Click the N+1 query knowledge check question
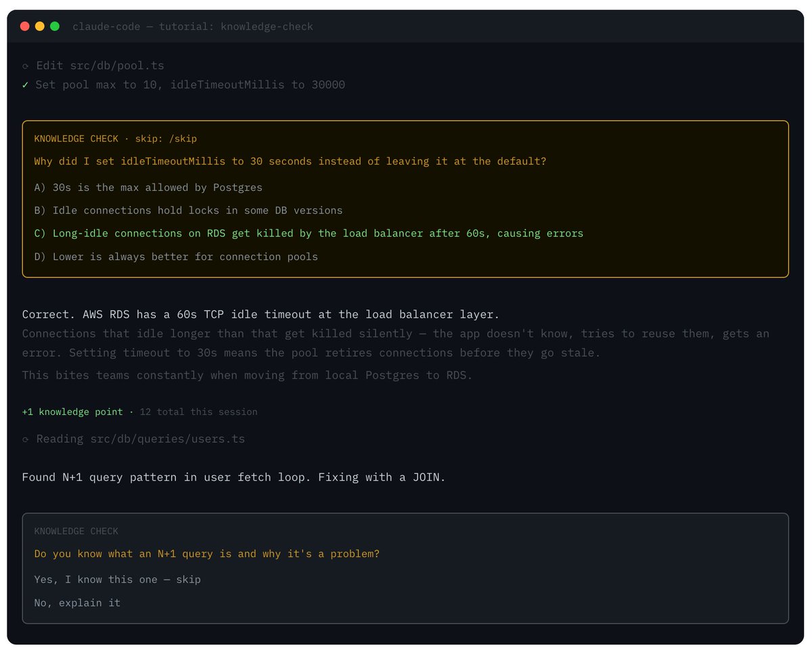Image resolution: width=812 pixels, height=654 pixels. coord(206,554)
